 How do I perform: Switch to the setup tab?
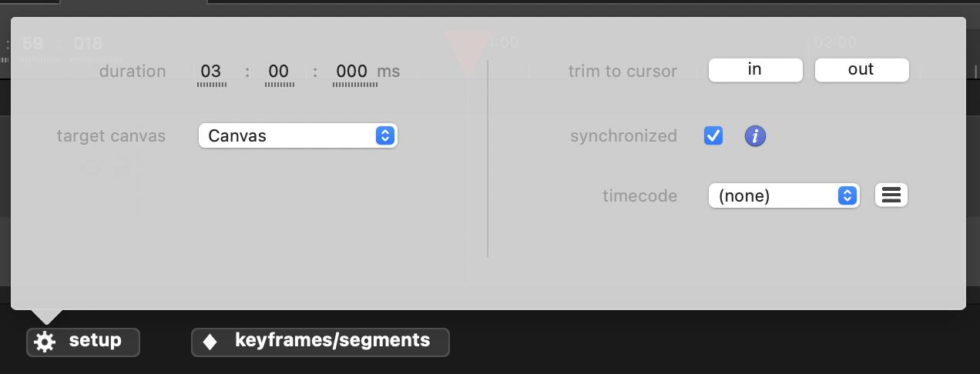pos(83,342)
